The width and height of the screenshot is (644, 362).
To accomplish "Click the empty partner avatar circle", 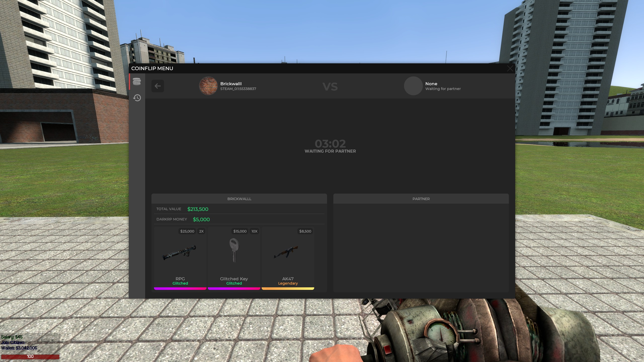I will click(x=413, y=86).
